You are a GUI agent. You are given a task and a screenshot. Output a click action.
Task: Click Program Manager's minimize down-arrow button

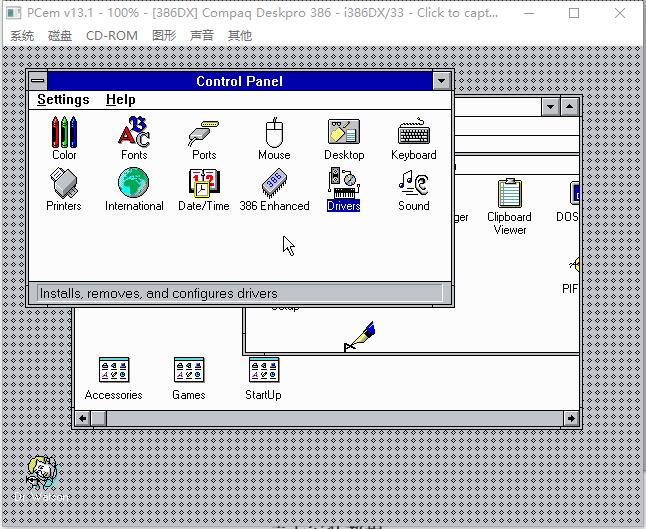pos(550,107)
